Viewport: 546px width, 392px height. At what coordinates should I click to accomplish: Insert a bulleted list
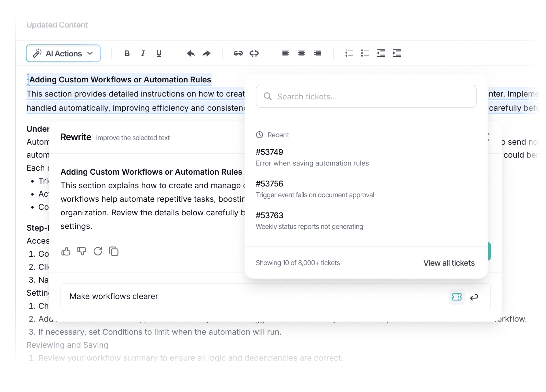click(365, 53)
